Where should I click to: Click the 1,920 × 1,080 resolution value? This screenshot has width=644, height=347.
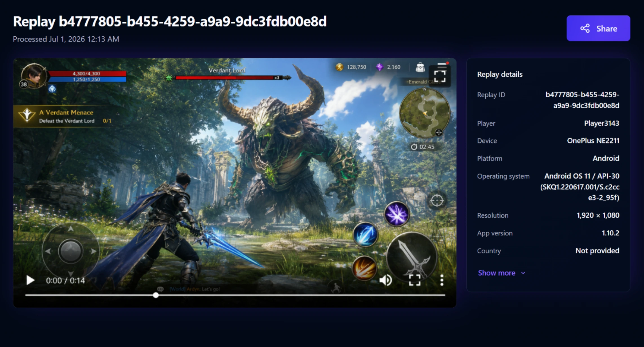coord(598,215)
